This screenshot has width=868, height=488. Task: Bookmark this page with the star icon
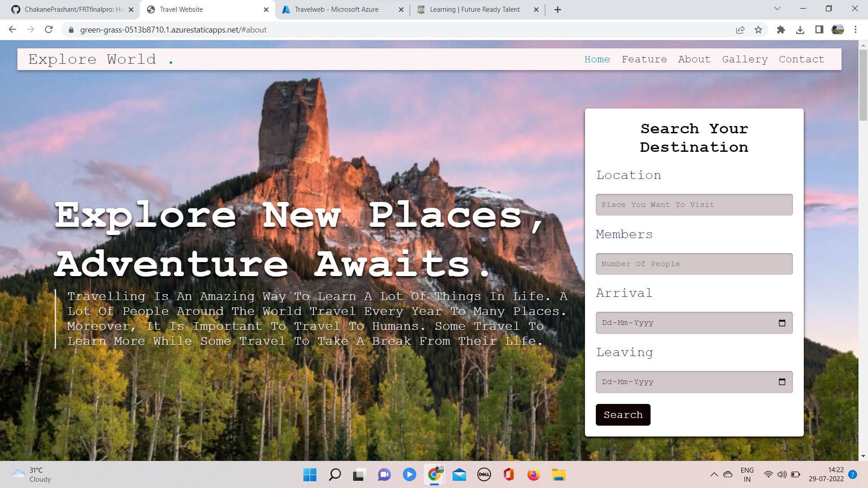758,30
